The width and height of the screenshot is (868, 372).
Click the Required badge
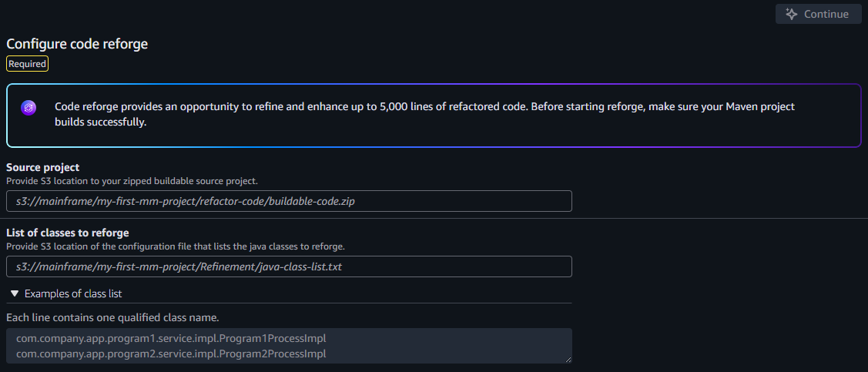27,64
